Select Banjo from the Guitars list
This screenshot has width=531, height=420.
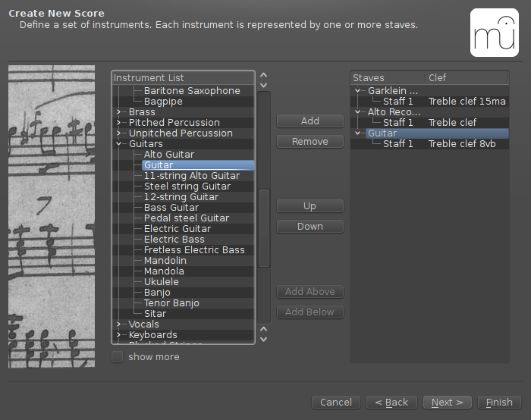click(x=157, y=293)
